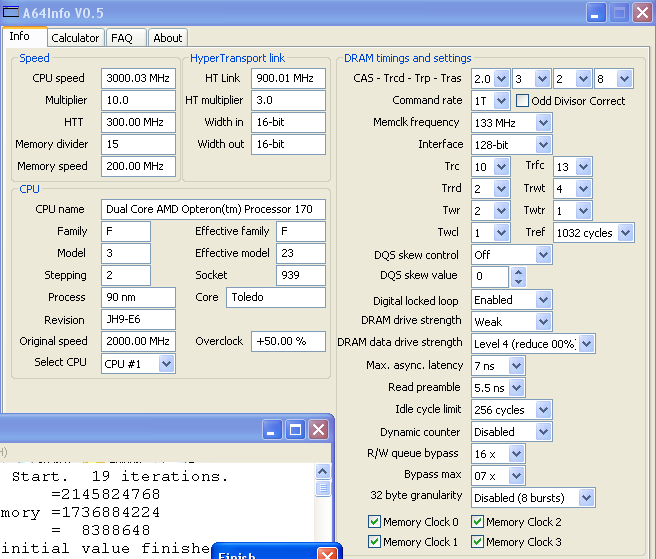Open the About tab

tap(167, 38)
